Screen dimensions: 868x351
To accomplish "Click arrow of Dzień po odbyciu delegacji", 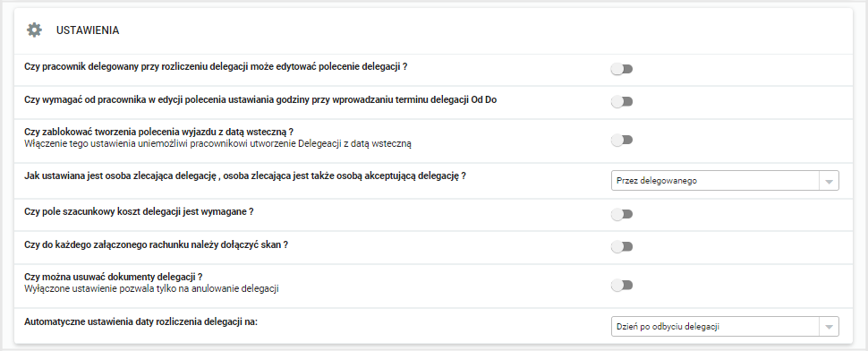I will point(828,327).
